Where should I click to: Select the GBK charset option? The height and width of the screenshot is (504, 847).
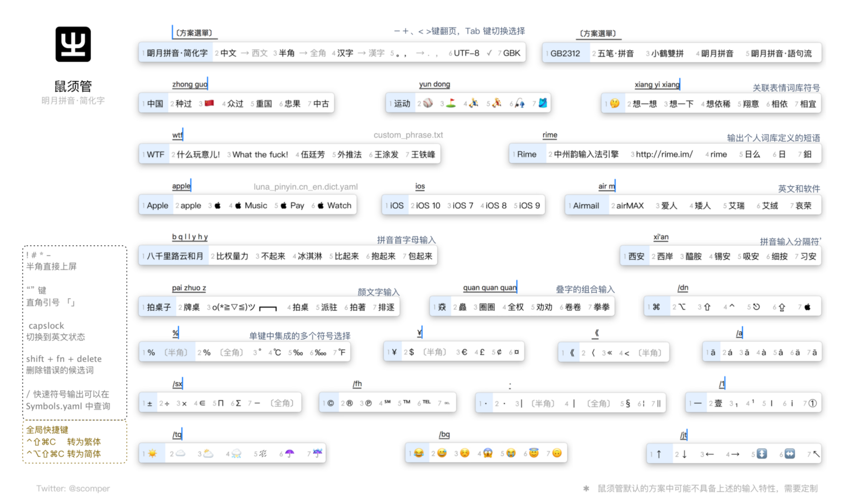512,53
